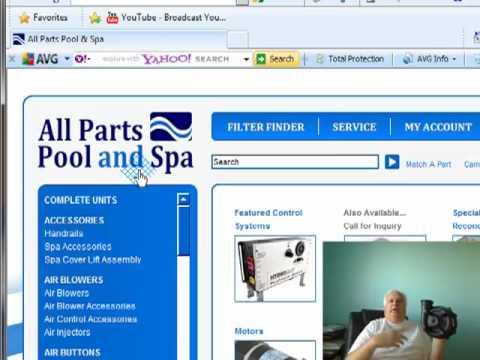
Task: Open the Yahoo search box dropdown arrow
Action: (x=246, y=60)
